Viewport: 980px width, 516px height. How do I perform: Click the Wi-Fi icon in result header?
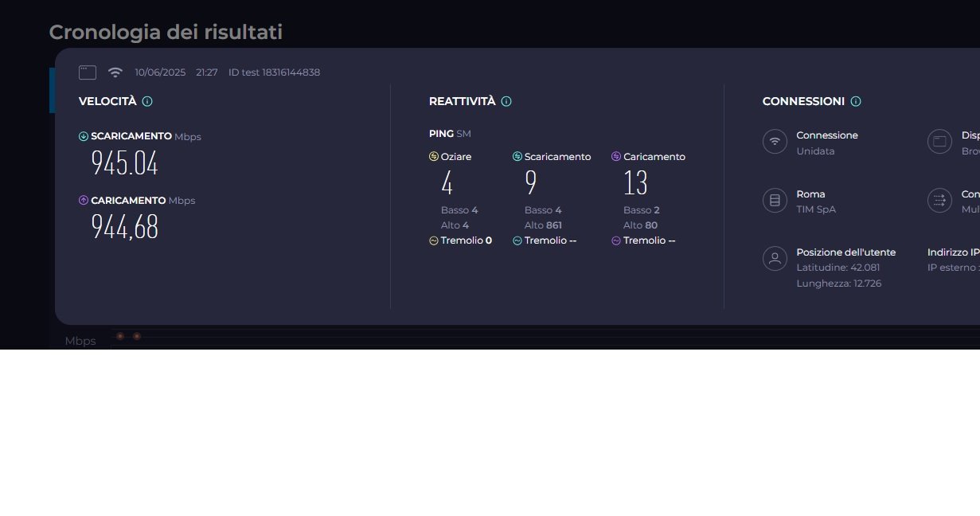pos(115,72)
